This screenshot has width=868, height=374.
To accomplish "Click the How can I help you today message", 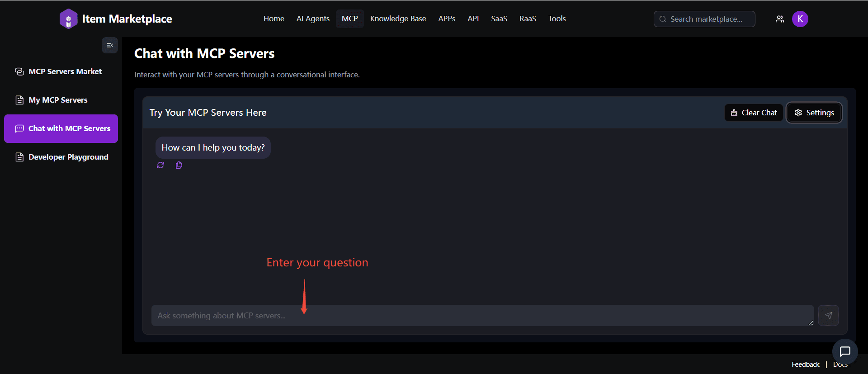I will [213, 148].
